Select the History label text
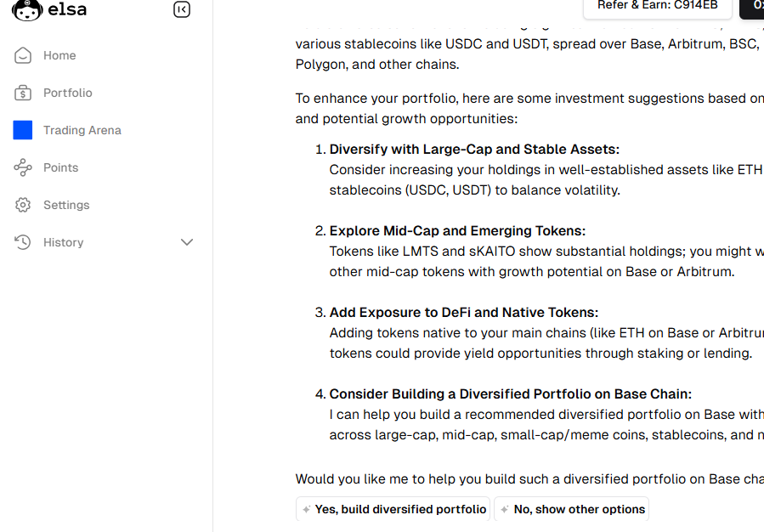The height and width of the screenshot is (532, 764). (x=64, y=242)
